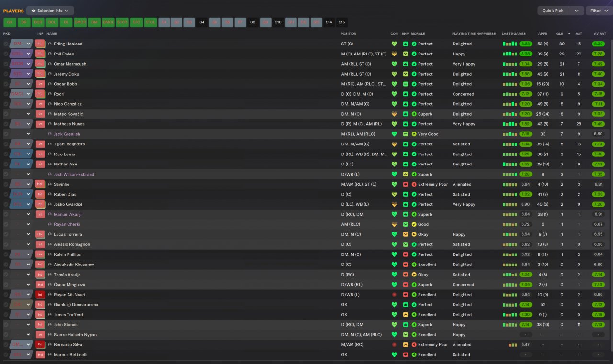Click Rayan Aït-Nouri's Inj injury icon
The height and width of the screenshot is (364, 613).
[40, 295]
